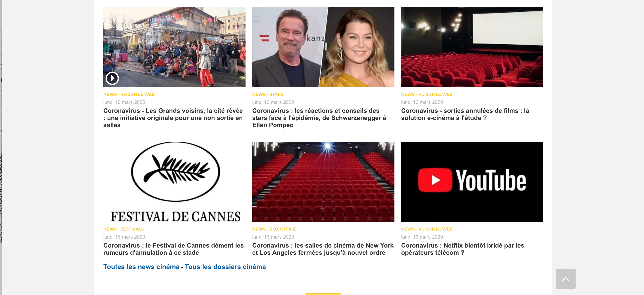Viewport: 644px width, 295px height.
Task: Click the back-to-top arrow button
Action: tap(566, 279)
